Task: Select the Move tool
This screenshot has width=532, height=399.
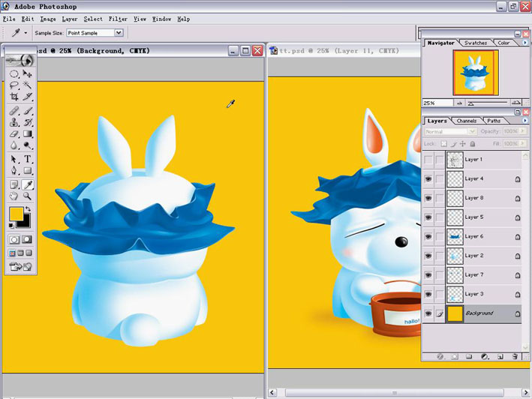Action: (x=27, y=73)
